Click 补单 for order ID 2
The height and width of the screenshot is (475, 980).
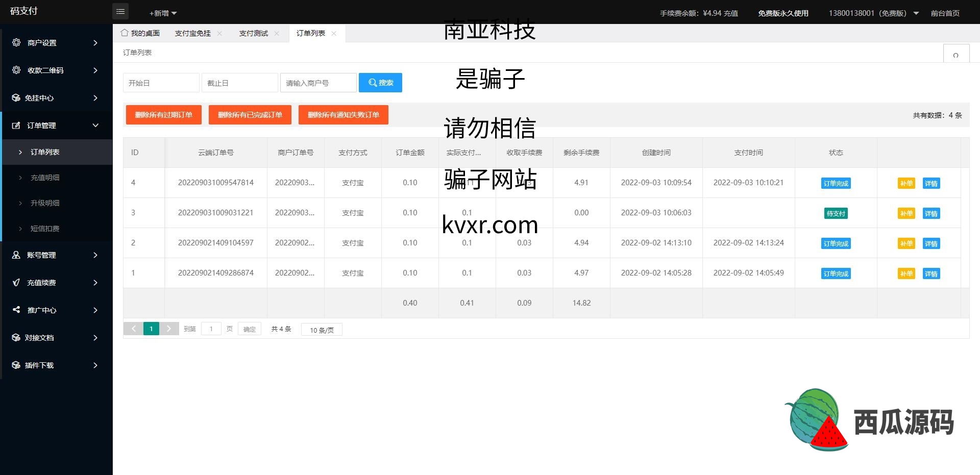tap(906, 243)
